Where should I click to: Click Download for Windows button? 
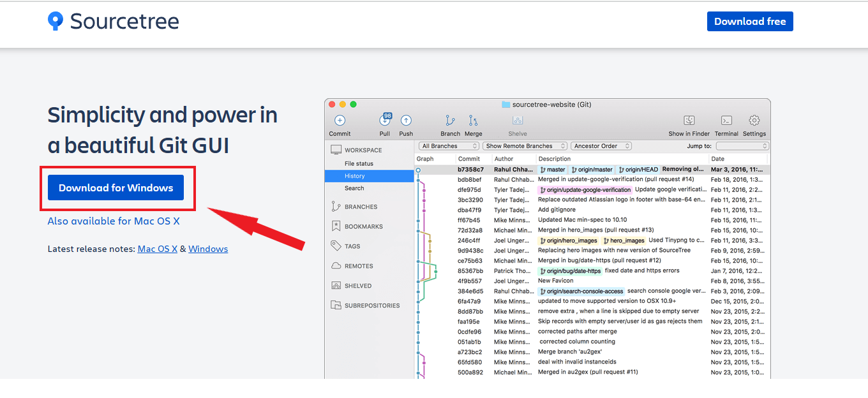coord(116,188)
